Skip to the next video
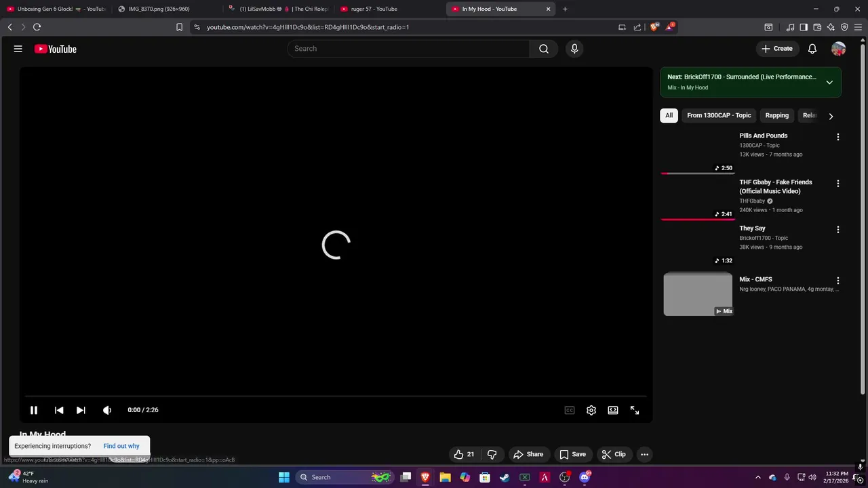 [x=81, y=410]
